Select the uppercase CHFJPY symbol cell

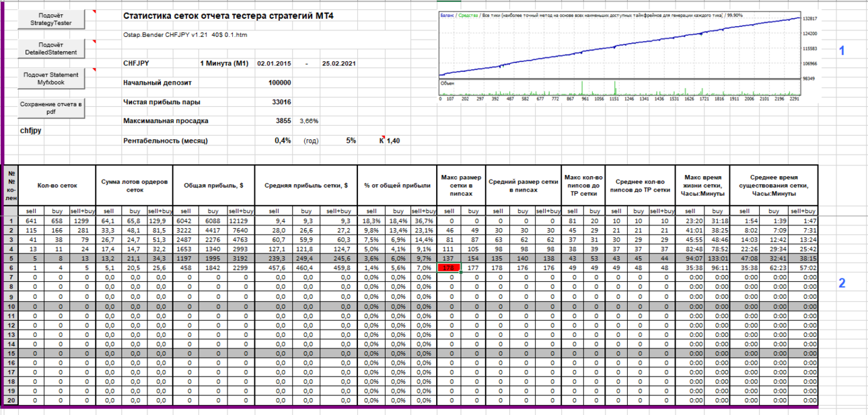[x=136, y=63]
